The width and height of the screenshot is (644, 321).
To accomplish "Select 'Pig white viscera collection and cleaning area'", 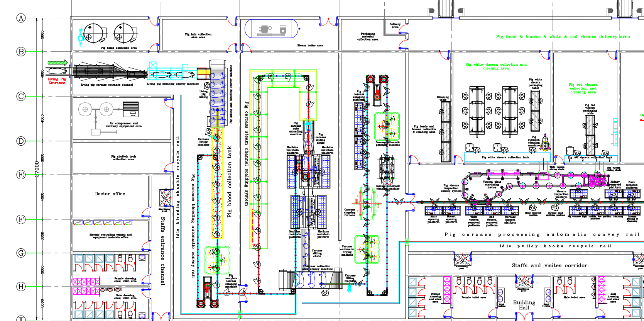I will tap(496, 66).
